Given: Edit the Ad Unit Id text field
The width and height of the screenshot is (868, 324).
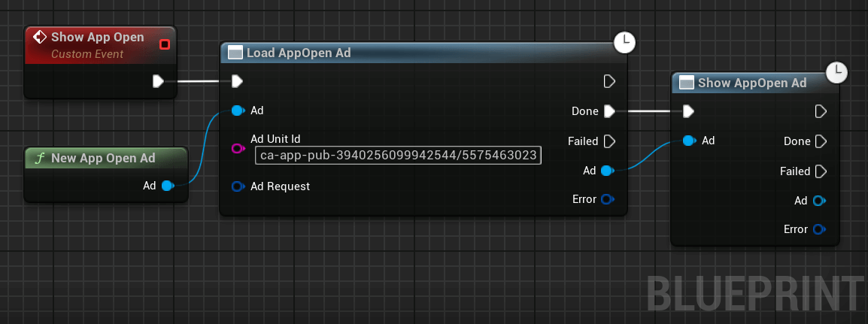Looking at the screenshot, I should tap(398, 156).
